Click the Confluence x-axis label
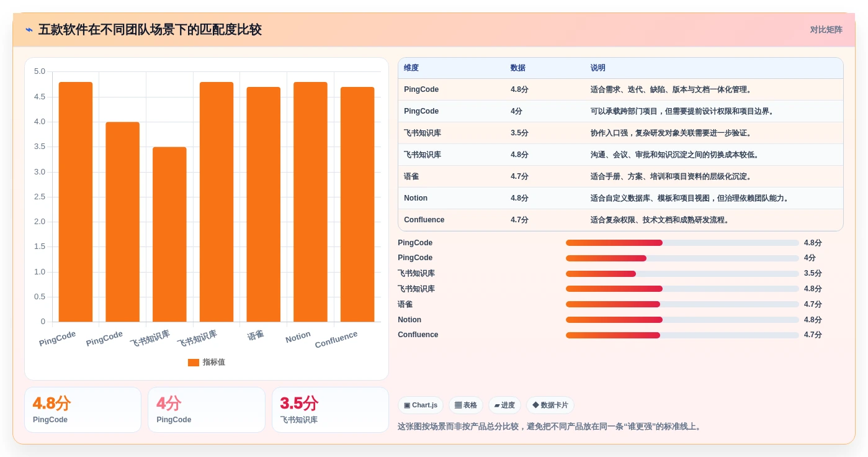Viewport: 868px width, 457px height. [336, 340]
